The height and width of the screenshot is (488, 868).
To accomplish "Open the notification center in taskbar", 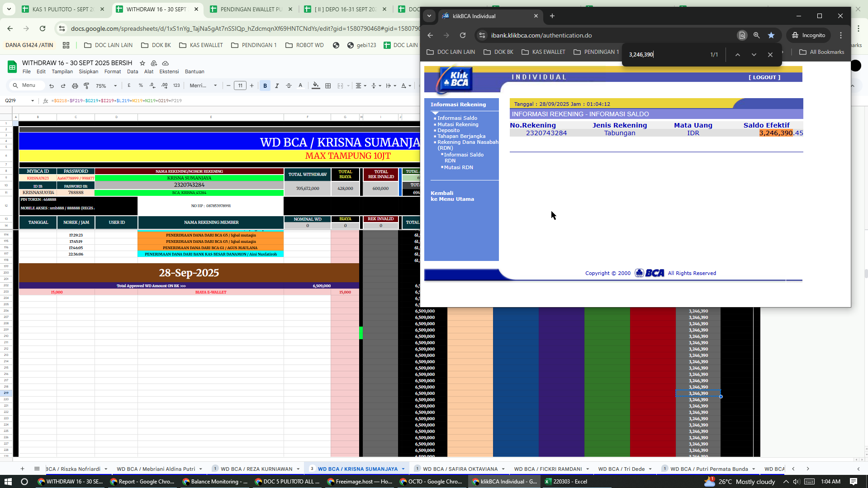I will pyautogui.click(x=854, y=481).
